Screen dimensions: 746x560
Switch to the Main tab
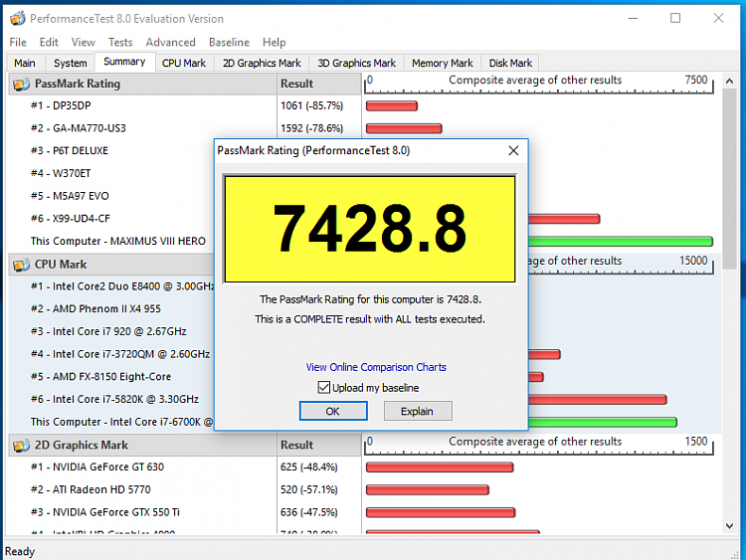[x=25, y=64]
